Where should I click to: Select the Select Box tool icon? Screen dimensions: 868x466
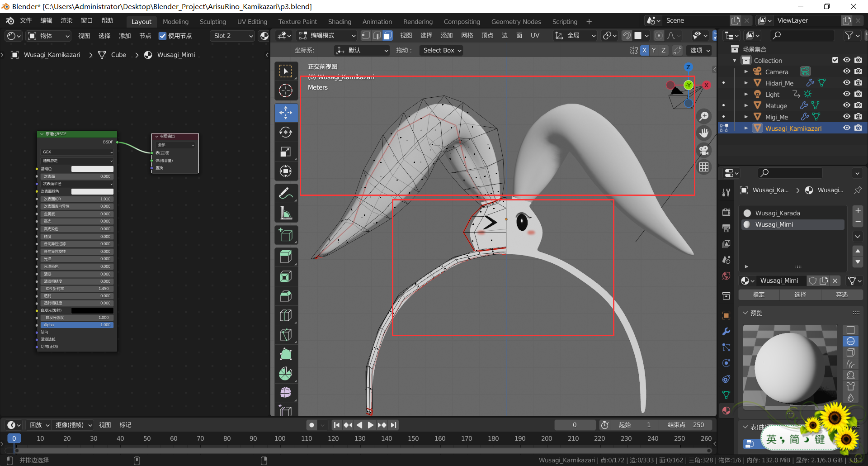(x=286, y=71)
